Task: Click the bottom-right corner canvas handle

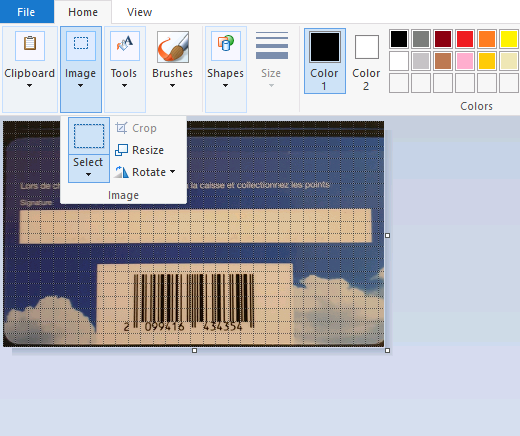Action: (x=387, y=350)
